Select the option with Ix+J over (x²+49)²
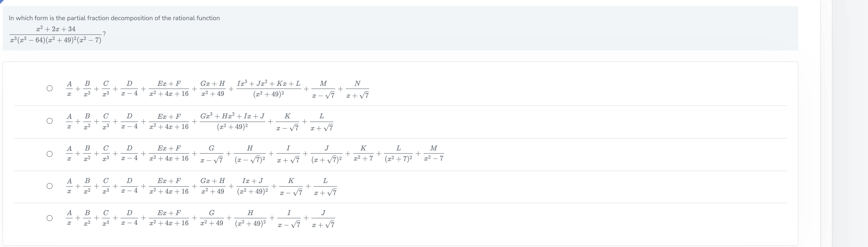868x247 pixels. click(x=50, y=185)
